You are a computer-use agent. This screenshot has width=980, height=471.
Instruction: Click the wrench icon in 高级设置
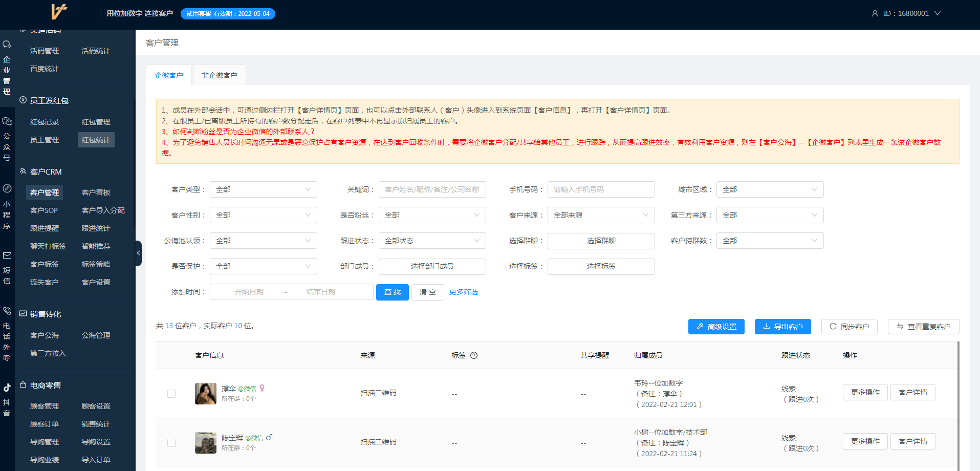pyautogui.click(x=700, y=327)
